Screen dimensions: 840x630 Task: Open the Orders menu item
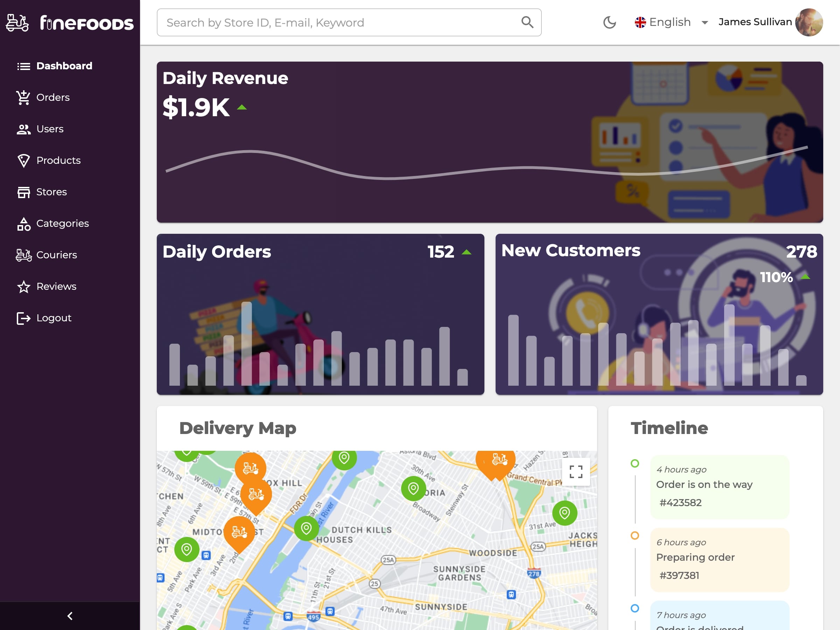click(x=53, y=97)
